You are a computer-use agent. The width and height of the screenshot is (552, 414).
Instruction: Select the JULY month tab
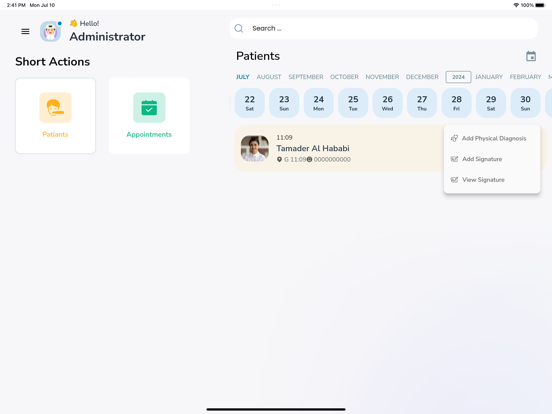coord(243,77)
